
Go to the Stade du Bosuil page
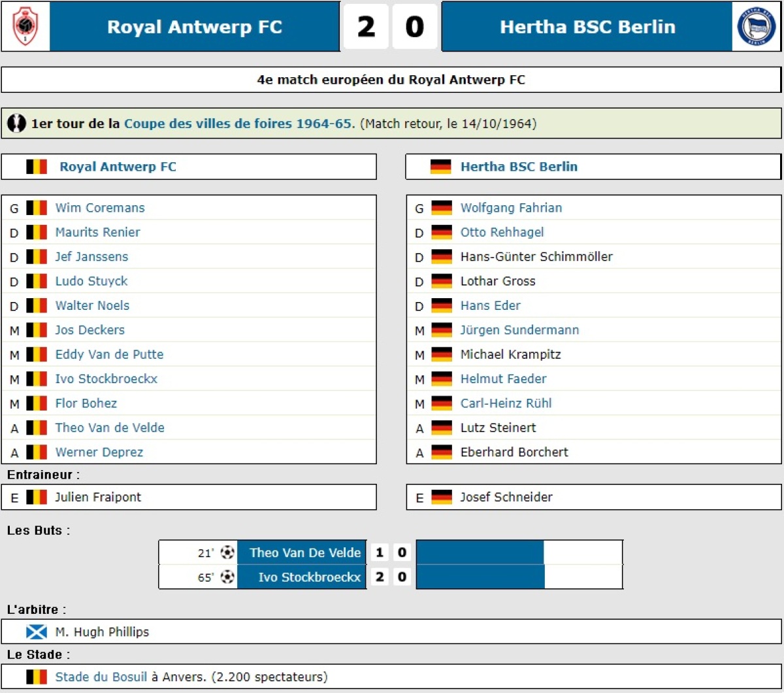pos(101,677)
